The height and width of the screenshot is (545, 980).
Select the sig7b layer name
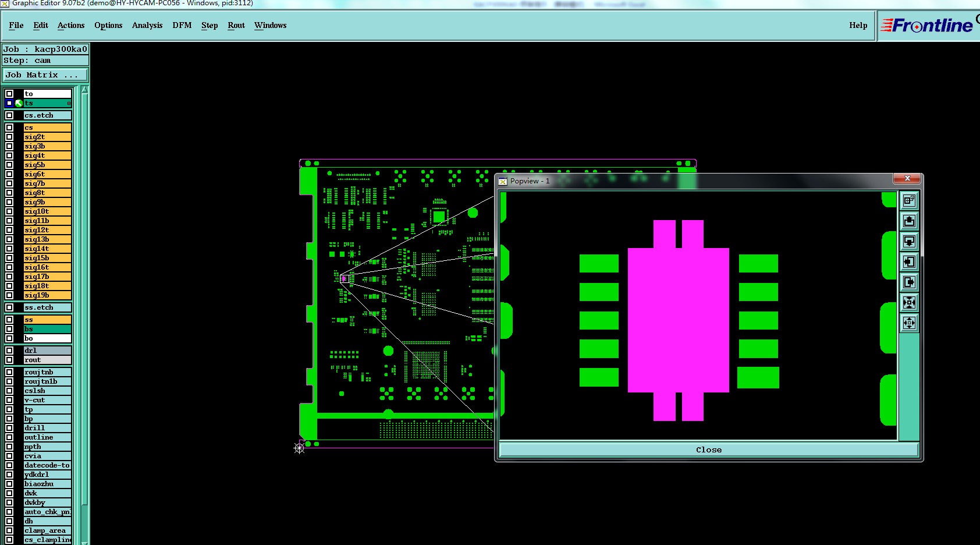47,183
